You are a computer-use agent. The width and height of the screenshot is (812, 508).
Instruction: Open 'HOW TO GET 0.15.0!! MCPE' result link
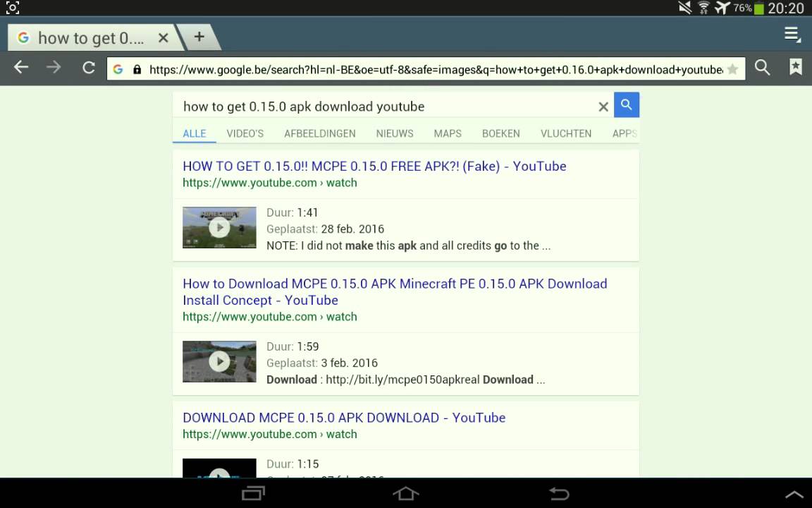point(374,167)
